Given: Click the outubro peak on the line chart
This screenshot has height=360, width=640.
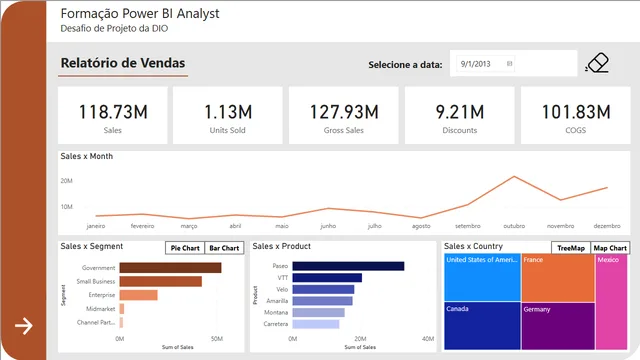Looking at the screenshot, I should point(514,176).
